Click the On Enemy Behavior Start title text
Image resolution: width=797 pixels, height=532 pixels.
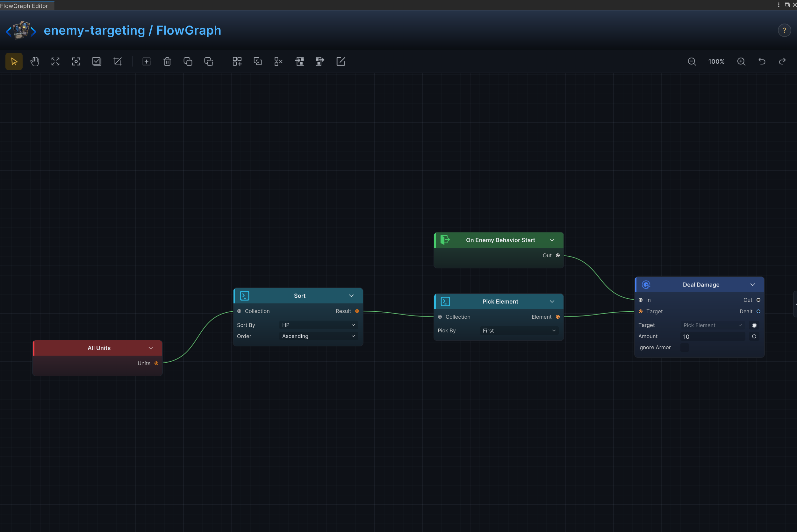500,240
